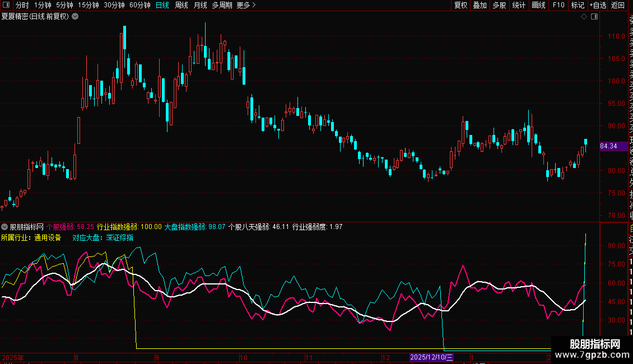The width and height of the screenshot is (633, 364).
Task: Expand the 股朋指标网 indicator dropdown arrow
Action: tap(4, 227)
